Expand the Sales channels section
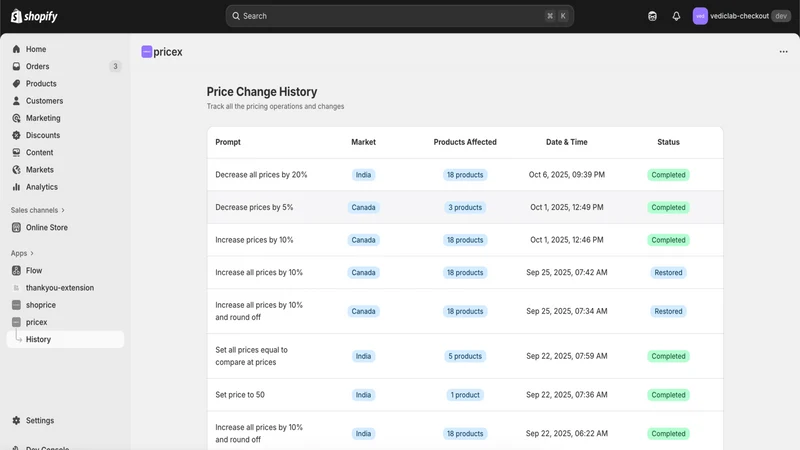 click(x=38, y=210)
